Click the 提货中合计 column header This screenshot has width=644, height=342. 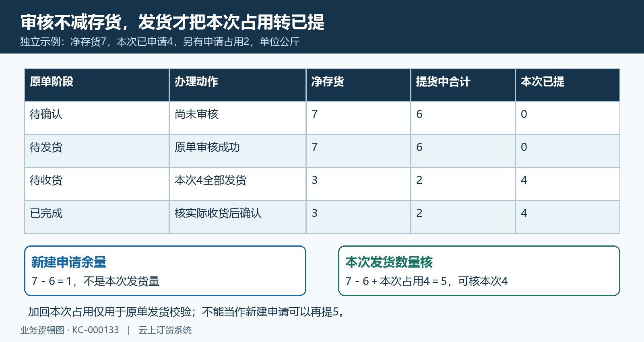tap(463, 85)
